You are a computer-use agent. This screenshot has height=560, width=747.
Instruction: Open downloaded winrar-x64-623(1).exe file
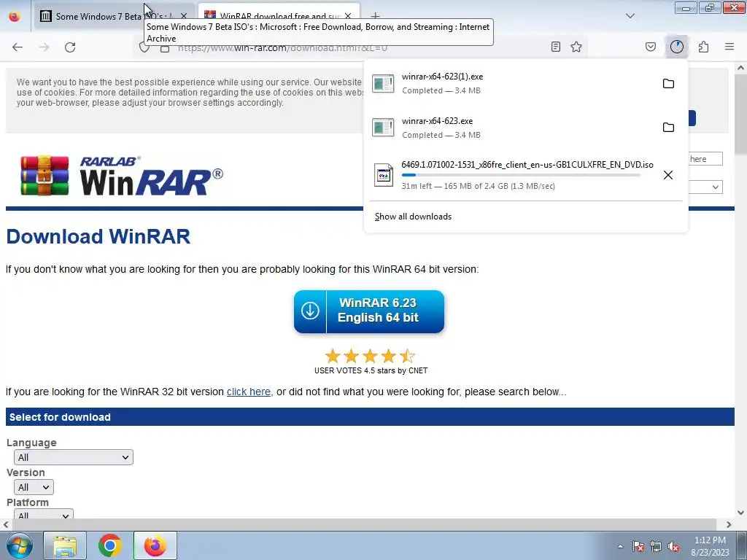(x=512, y=83)
